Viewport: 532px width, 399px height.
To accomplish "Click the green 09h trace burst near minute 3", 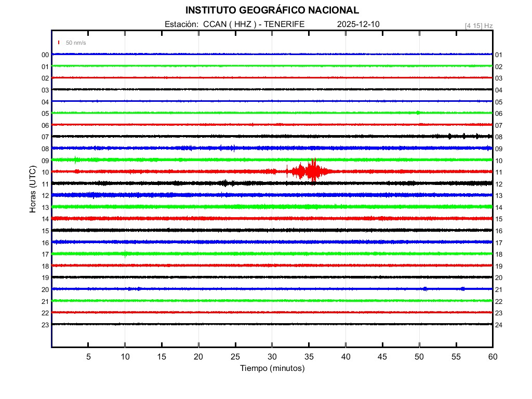I will pos(76,159).
